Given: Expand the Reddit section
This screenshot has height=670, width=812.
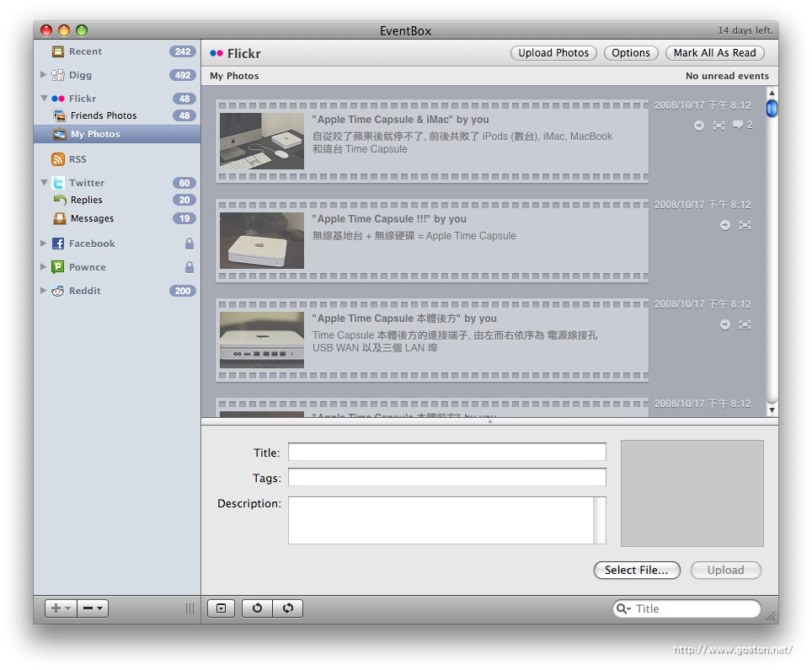Looking at the screenshot, I should tap(44, 290).
